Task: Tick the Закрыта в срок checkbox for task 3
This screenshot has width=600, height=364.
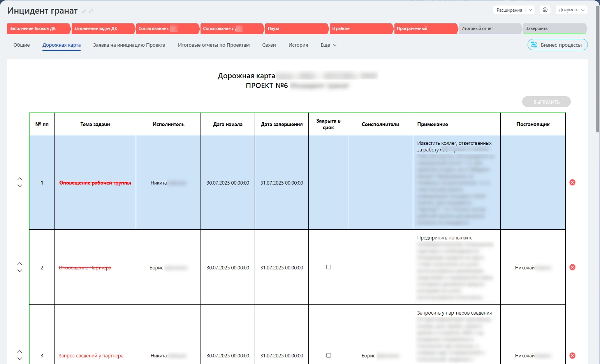Action: click(x=329, y=355)
